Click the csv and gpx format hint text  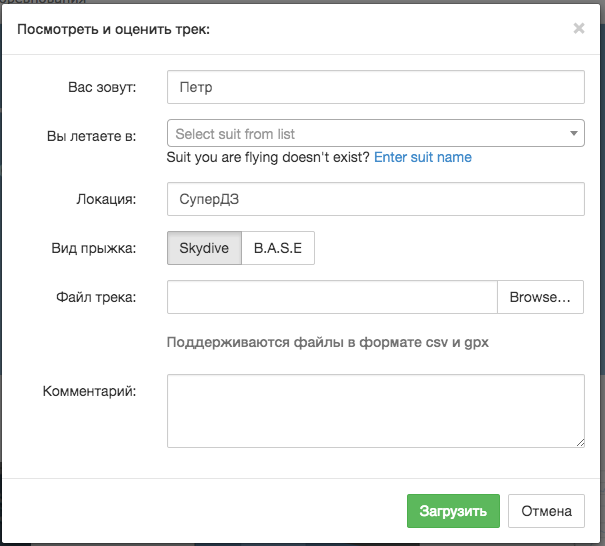pyautogui.click(x=328, y=342)
